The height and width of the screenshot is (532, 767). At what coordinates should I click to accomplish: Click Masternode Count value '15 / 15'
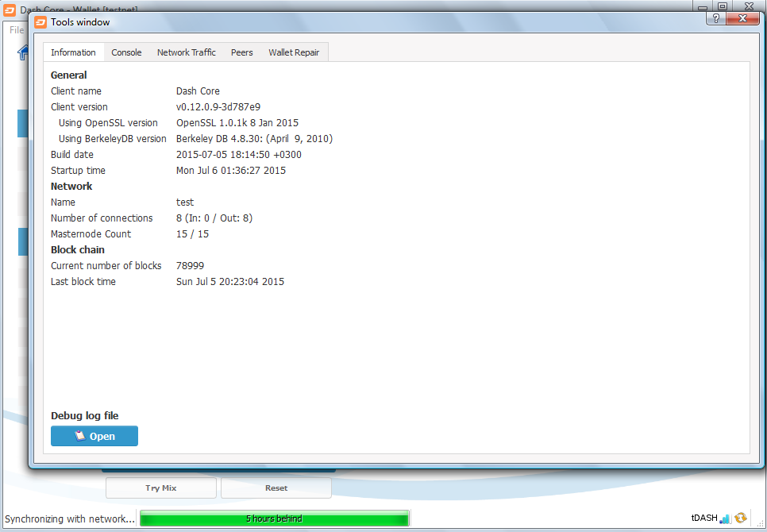192,234
